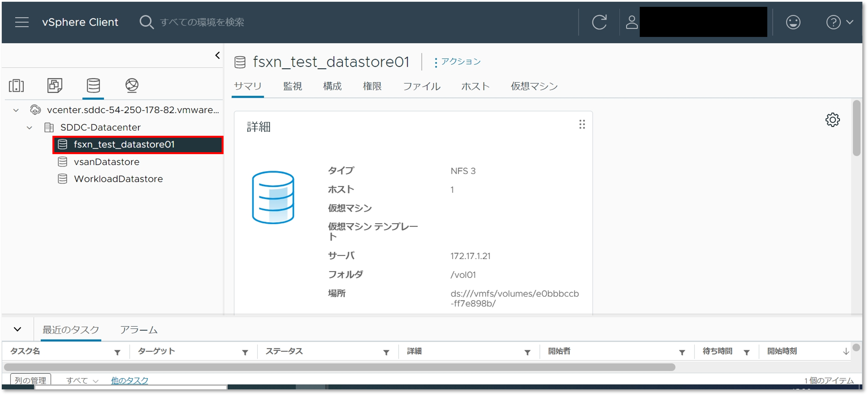Sort by 開始時刻 descending arrow

click(846, 352)
